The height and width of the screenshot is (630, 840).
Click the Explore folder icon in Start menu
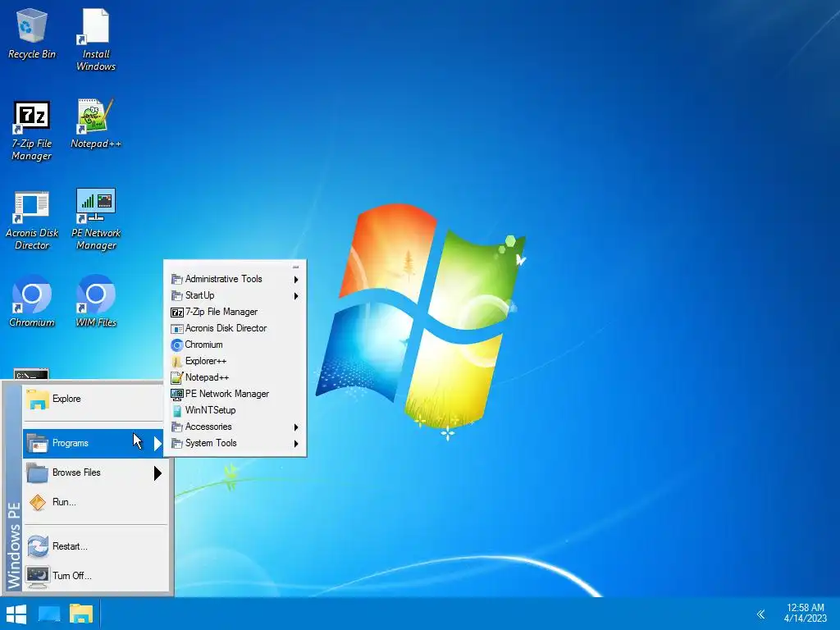[x=38, y=399]
